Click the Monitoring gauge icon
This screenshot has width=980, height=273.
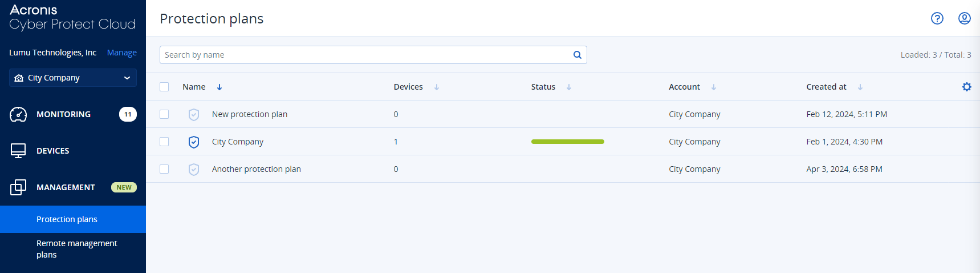click(18, 114)
